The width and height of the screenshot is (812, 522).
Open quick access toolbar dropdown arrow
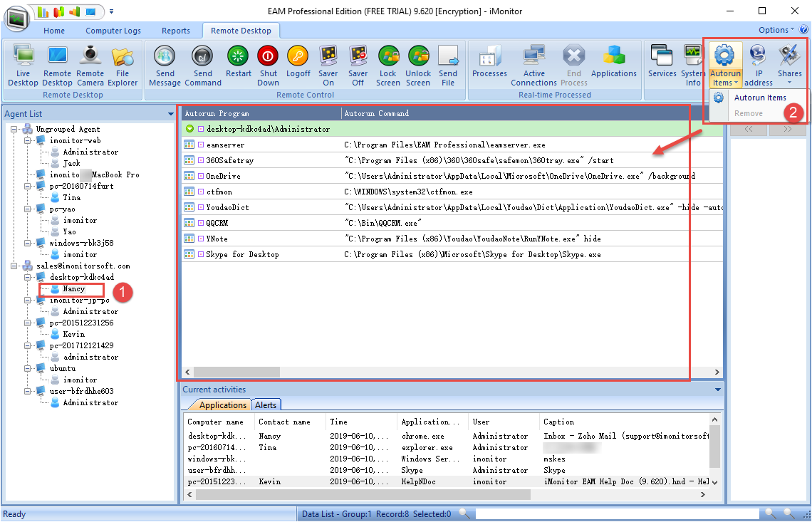111,11
